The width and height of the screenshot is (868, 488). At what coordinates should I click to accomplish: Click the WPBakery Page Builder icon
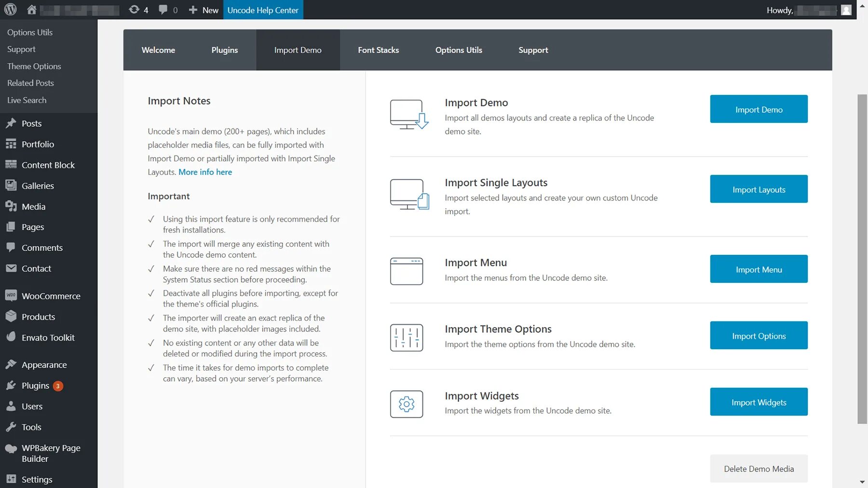point(11,448)
